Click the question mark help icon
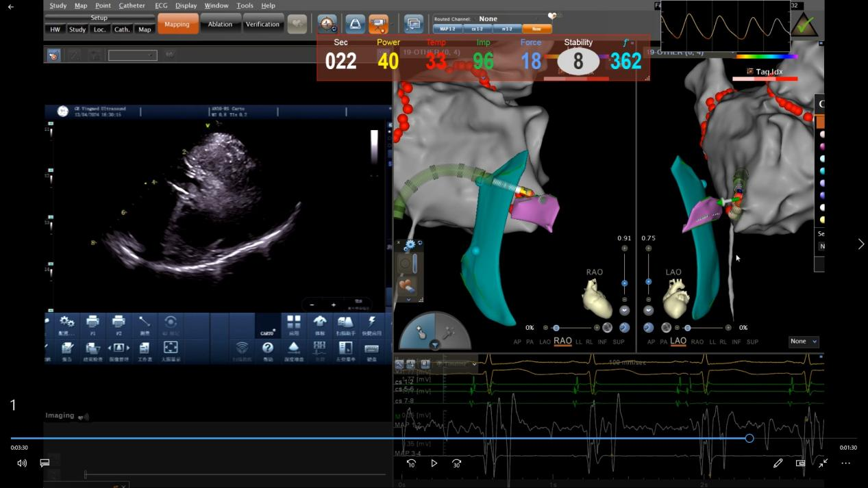The image size is (868, 488). (268, 348)
